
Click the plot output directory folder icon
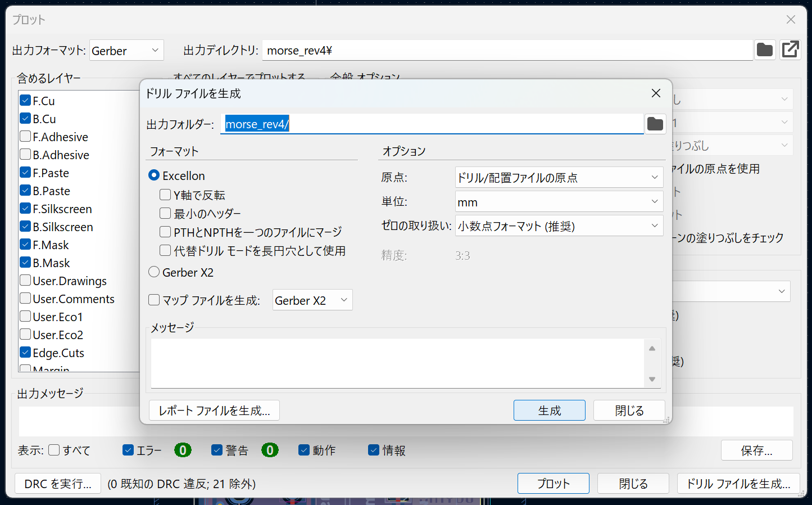coord(764,50)
